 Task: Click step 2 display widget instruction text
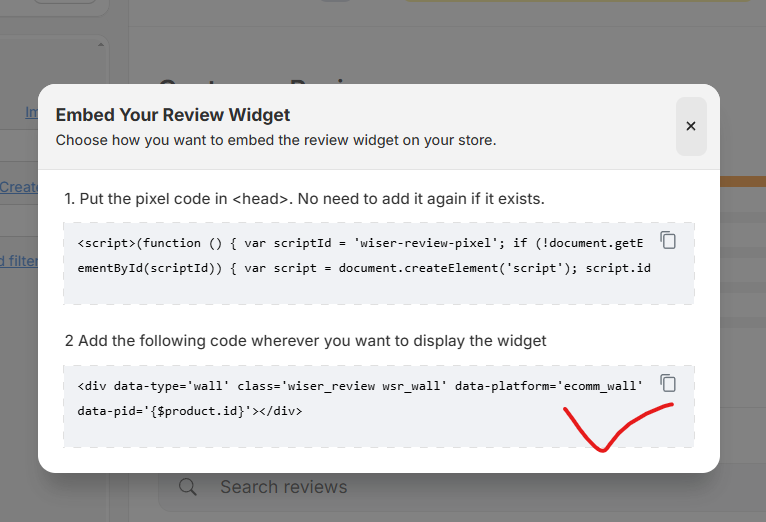[305, 341]
